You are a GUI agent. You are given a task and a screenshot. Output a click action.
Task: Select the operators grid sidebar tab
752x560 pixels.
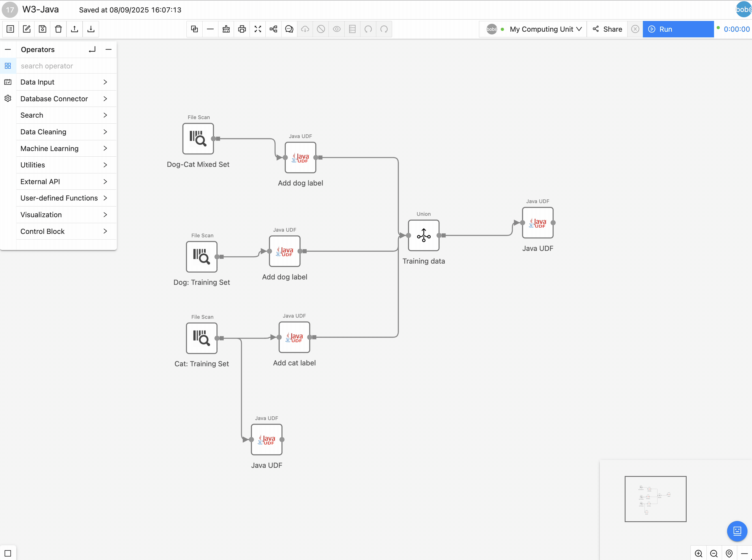click(x=8, y=66)
